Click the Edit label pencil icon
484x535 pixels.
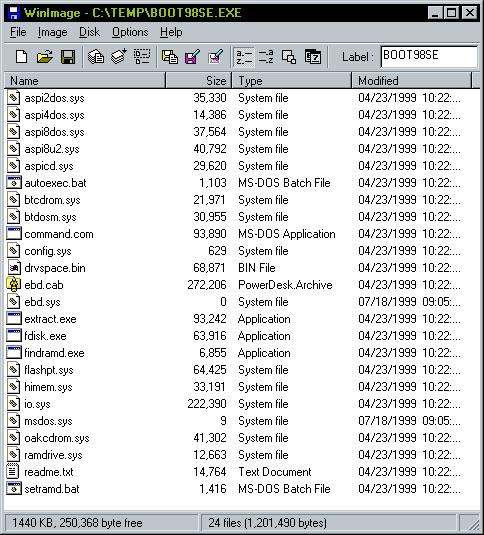pyautogui.click(x=216, y=57)
